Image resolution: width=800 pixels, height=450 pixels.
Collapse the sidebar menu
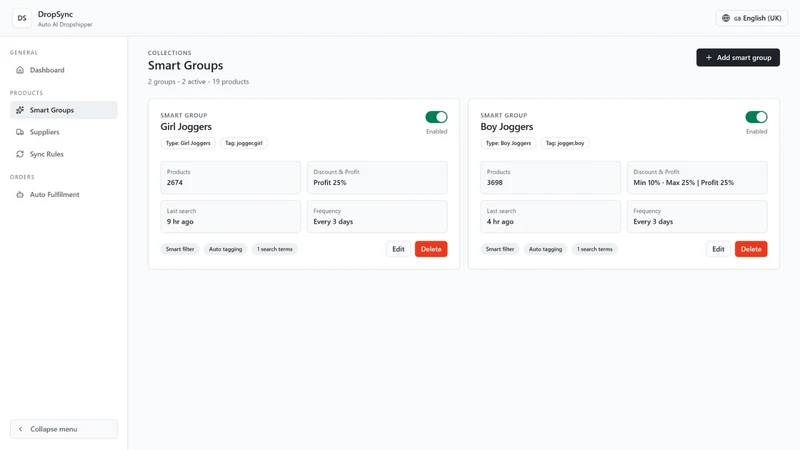pyautogui.click(x=64, y=429)
